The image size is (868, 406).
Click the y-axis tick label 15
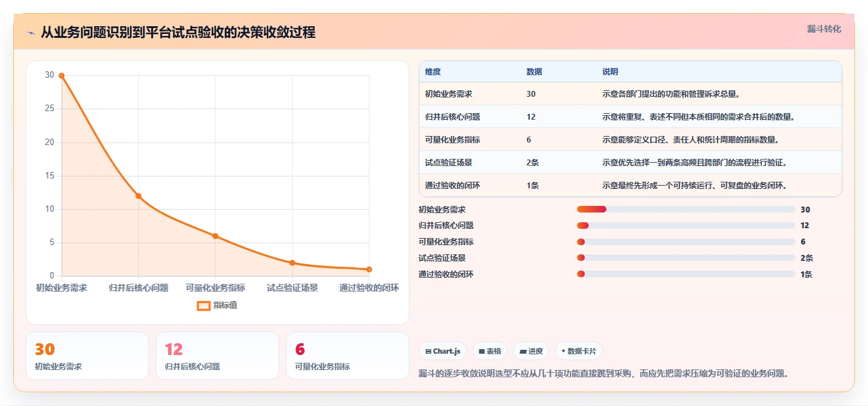tap(50, 175)
